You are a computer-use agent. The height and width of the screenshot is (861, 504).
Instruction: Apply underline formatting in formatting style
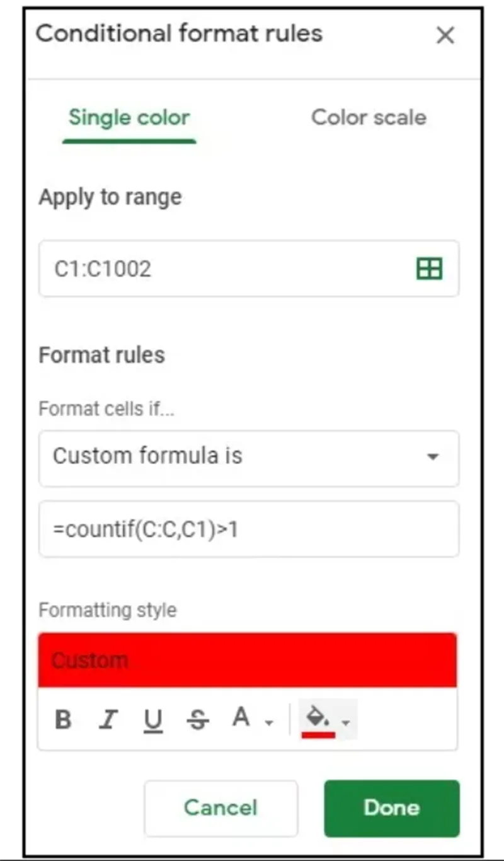click(x=153, y=719)
